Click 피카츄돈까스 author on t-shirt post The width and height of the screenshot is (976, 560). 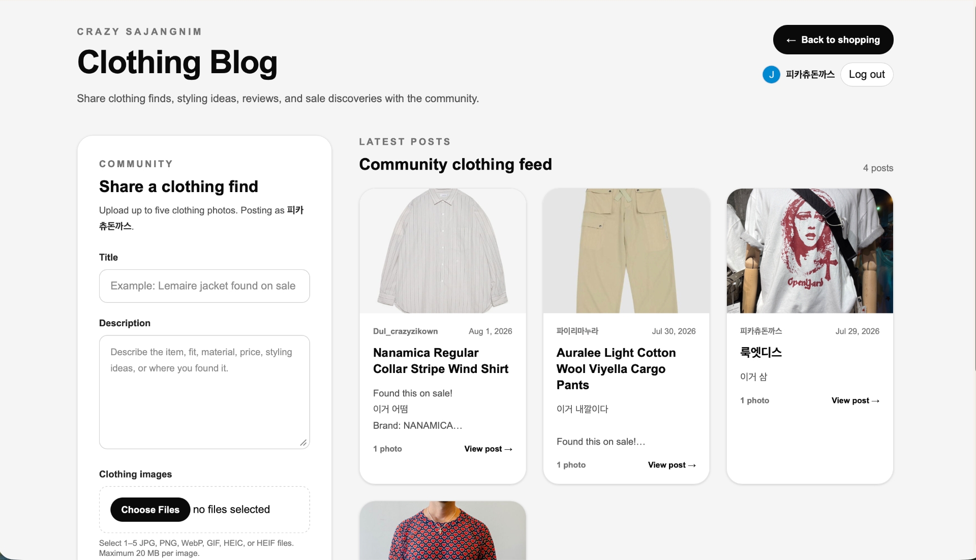tap(761, 331)
